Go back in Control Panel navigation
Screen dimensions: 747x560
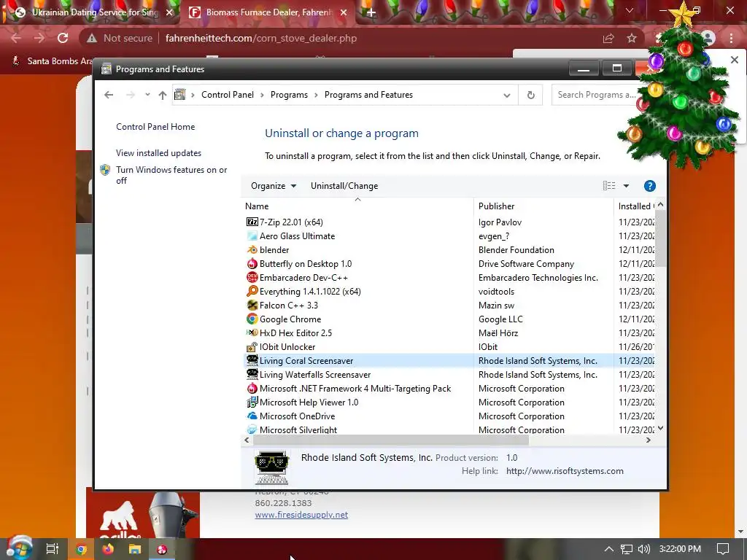click(x=109, y=95)
